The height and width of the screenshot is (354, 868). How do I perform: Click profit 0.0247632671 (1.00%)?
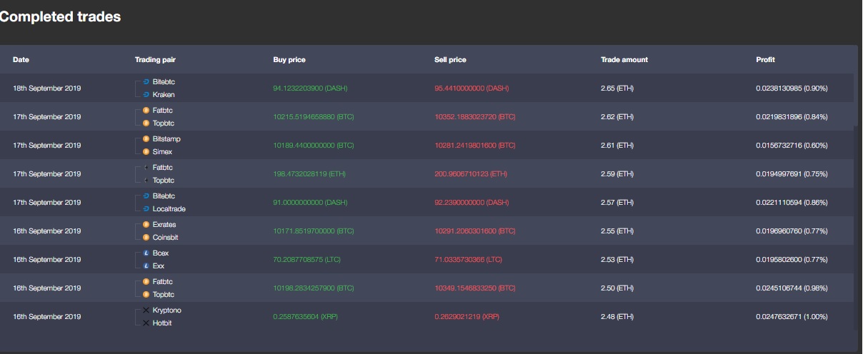[x=792, y=317]
